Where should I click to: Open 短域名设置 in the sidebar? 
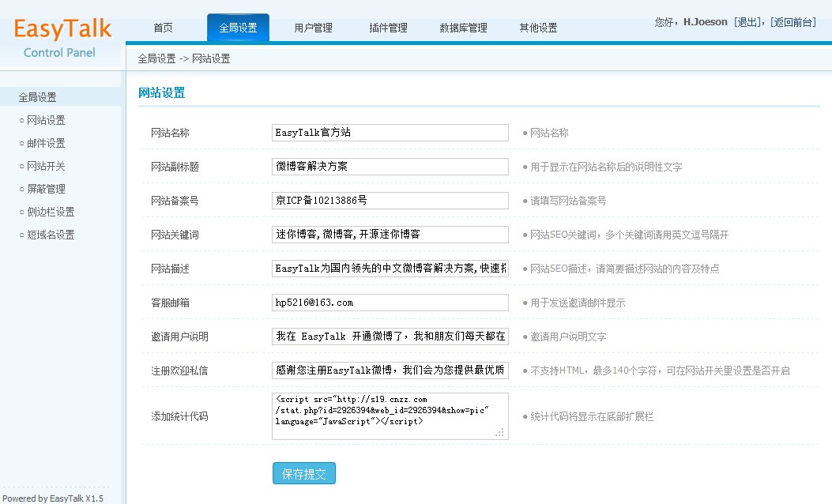click(51, 235)
